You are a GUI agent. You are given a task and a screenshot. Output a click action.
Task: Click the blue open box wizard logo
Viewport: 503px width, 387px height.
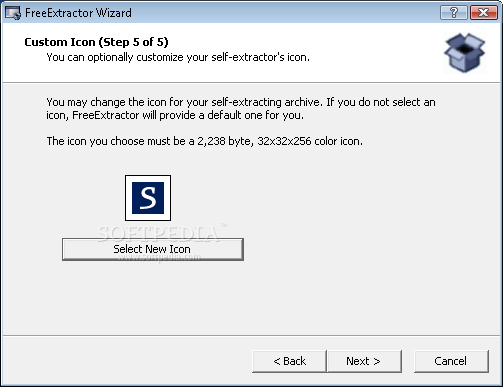click(464, 53)
